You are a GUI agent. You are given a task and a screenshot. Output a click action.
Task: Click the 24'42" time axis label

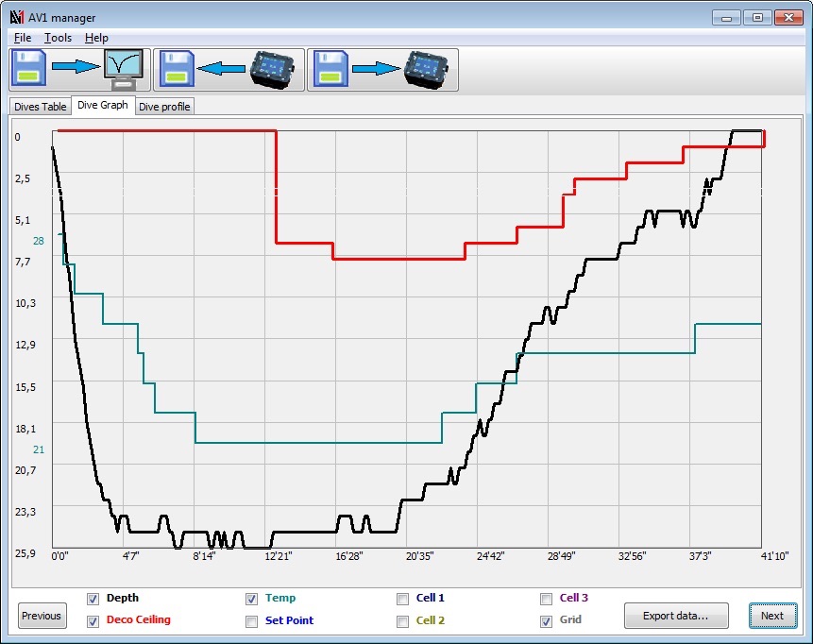(x=490, y=556)
